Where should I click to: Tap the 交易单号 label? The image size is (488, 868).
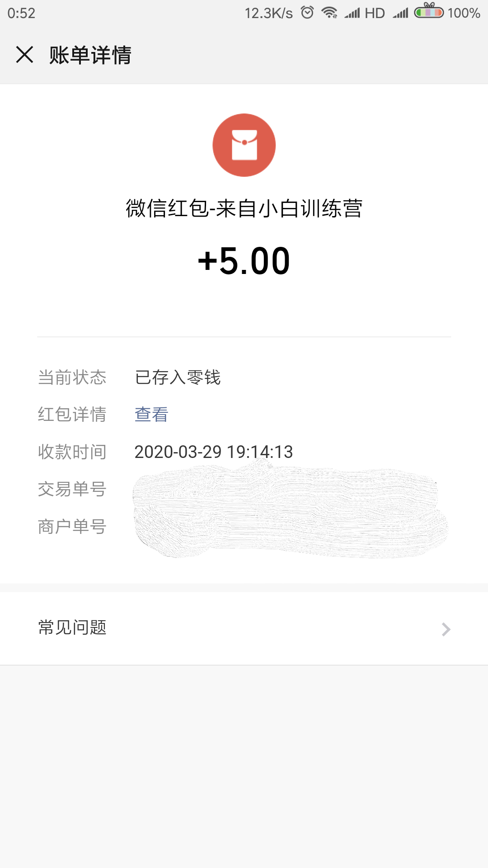coord(72,489)
